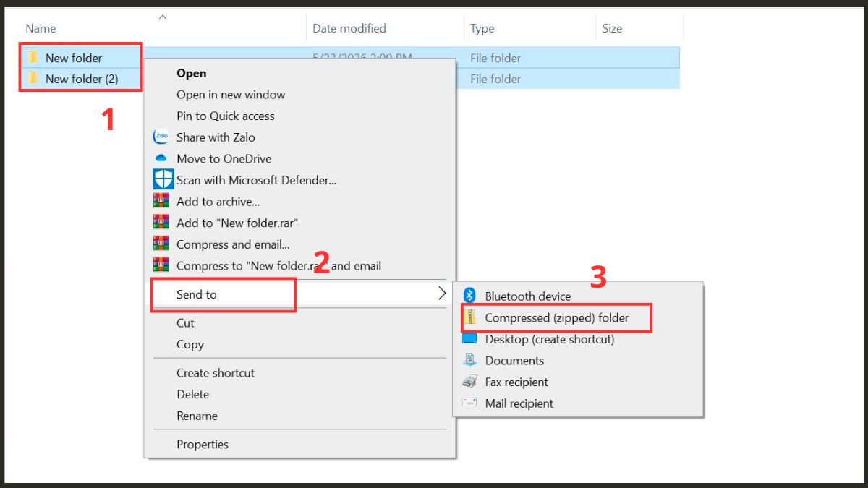Image resolution: width=868 pixels, height=488 pixels.
Task: Choose Compress and email option
Action: 233,244
